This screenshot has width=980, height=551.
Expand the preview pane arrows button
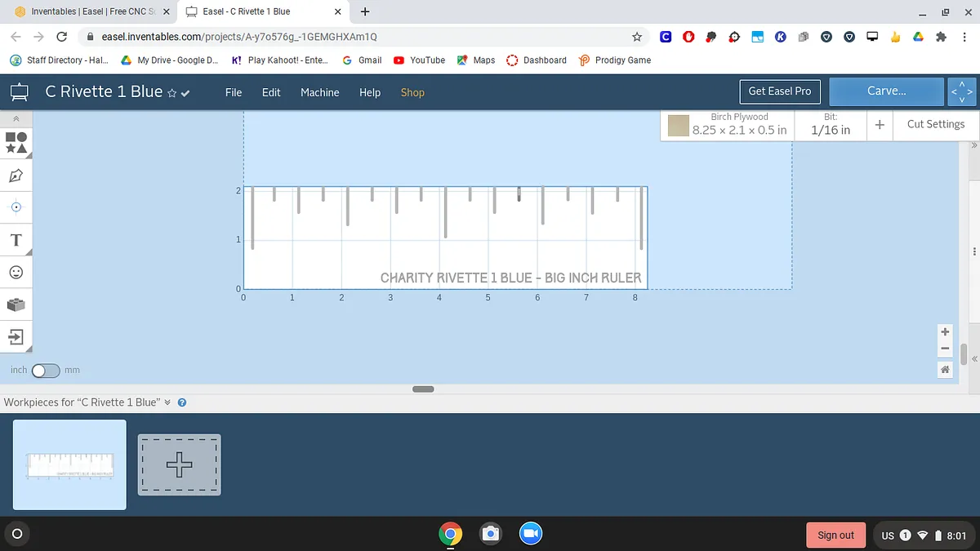coord(962,91)
